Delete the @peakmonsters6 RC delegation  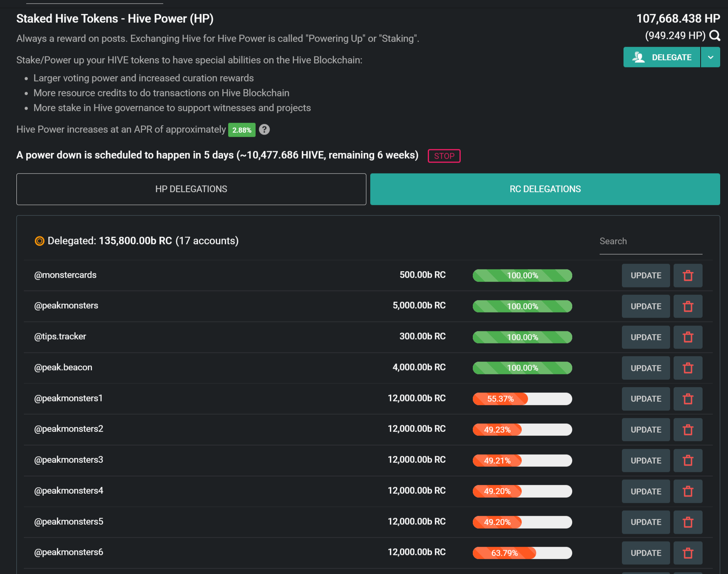coord(688,553)
